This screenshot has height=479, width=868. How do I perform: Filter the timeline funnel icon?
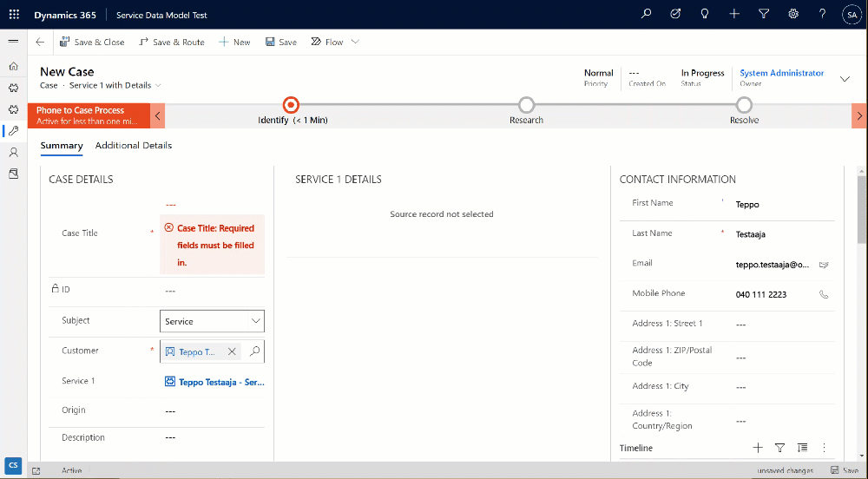point(780,448)
